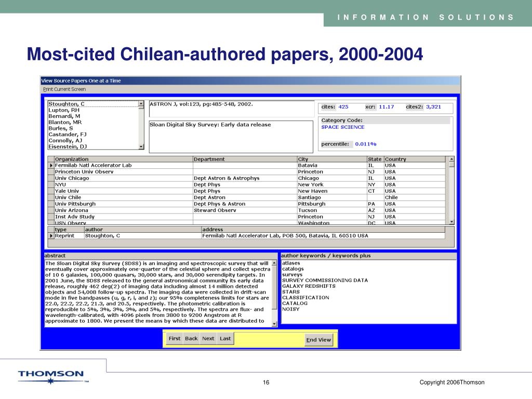Image resolution: width=532 pixels, height=399 pixels.
Task: Click the Reprint type cell
Action: click(x=69, y=236)
